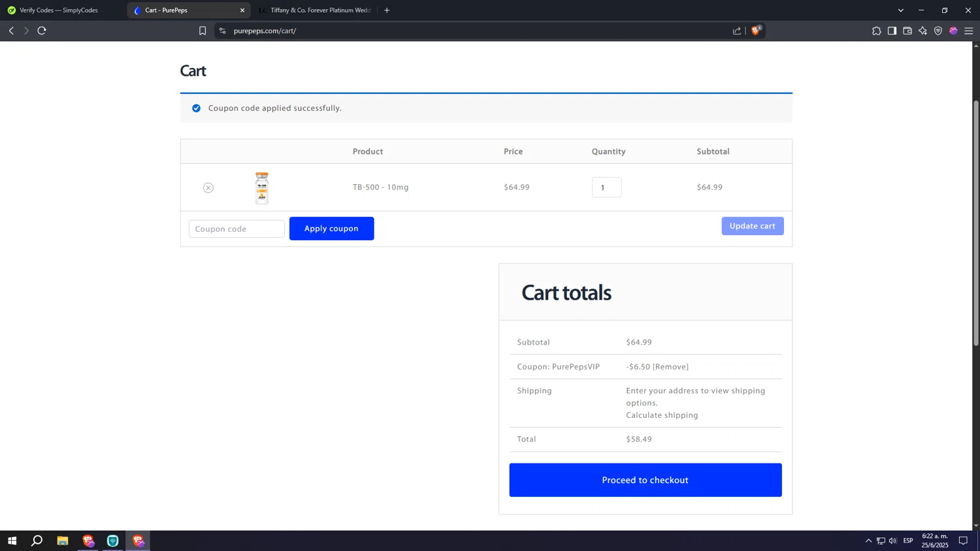Viewport: 980px width, 551px height.
Task: Remove TB-500 item with circled X
Action: [208, 188]
